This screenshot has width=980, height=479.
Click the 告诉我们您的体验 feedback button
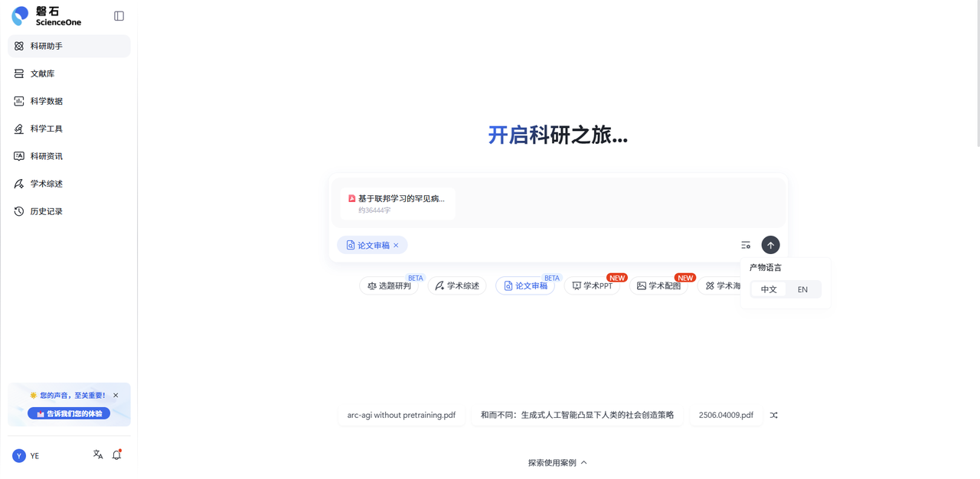[69, 412]
